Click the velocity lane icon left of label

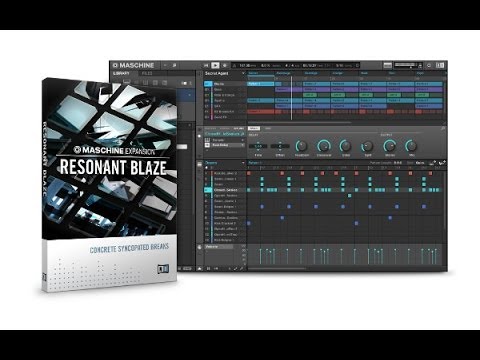coord(199,247)
